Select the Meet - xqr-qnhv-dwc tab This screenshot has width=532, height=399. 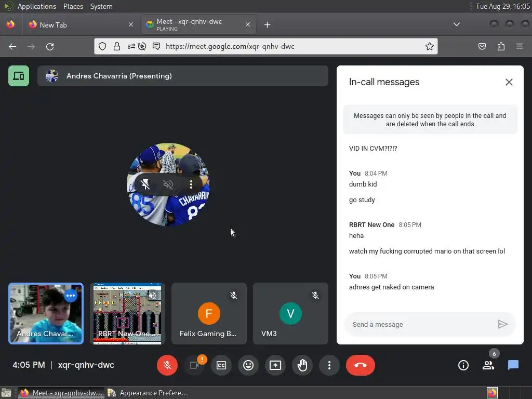[198, 25]
